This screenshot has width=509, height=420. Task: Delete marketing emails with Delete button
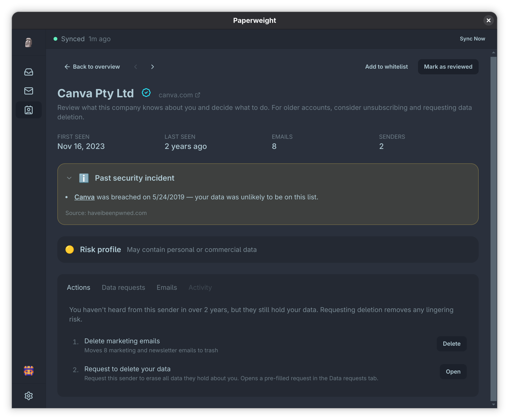[x=451, y=344]
